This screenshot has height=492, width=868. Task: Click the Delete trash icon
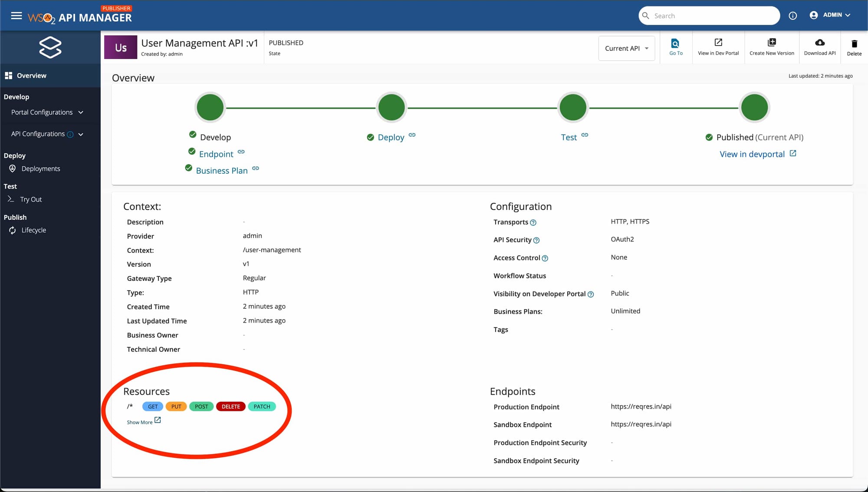coord(854,43)
